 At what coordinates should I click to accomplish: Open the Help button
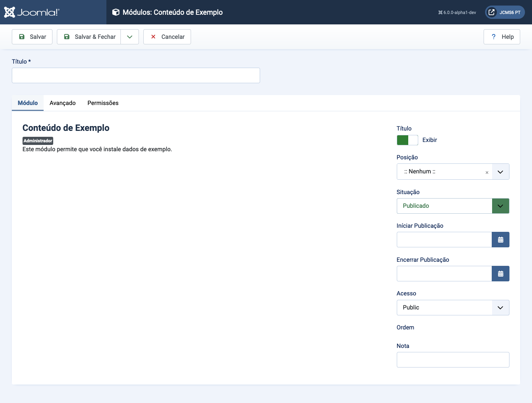pos(502,37)
